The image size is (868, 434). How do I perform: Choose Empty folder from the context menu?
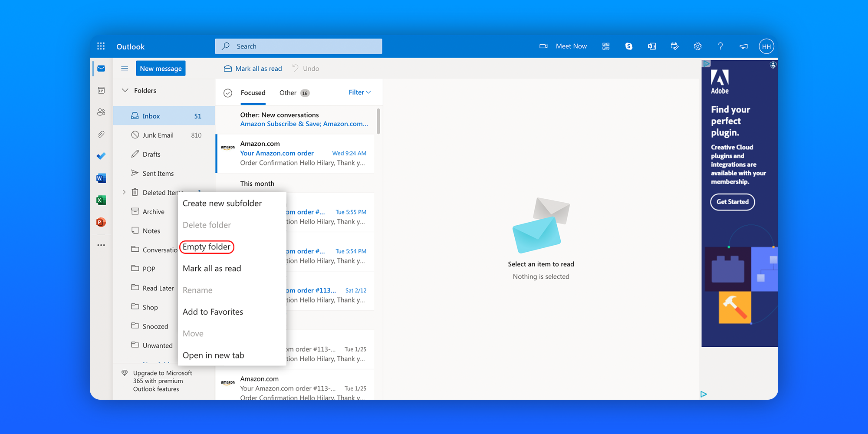(x=207, y=247)
